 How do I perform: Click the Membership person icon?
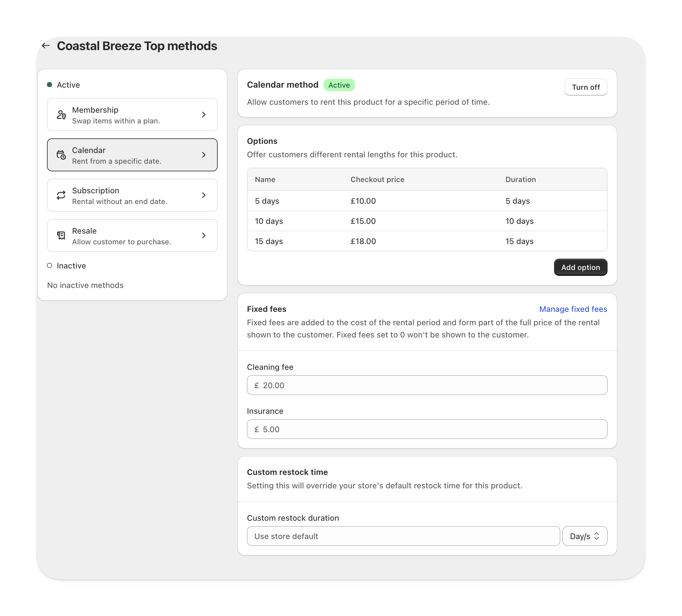click(x=61, y=115)
